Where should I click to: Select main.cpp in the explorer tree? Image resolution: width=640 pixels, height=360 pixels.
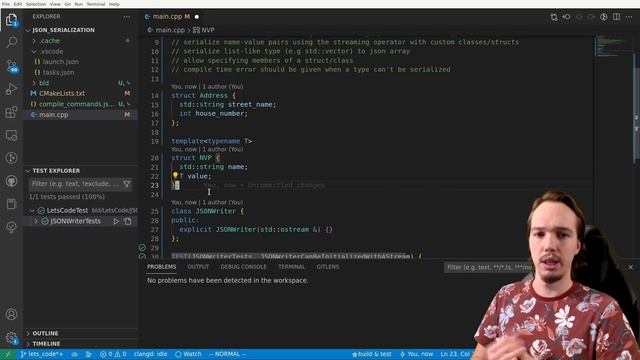(x=80, y=115)
